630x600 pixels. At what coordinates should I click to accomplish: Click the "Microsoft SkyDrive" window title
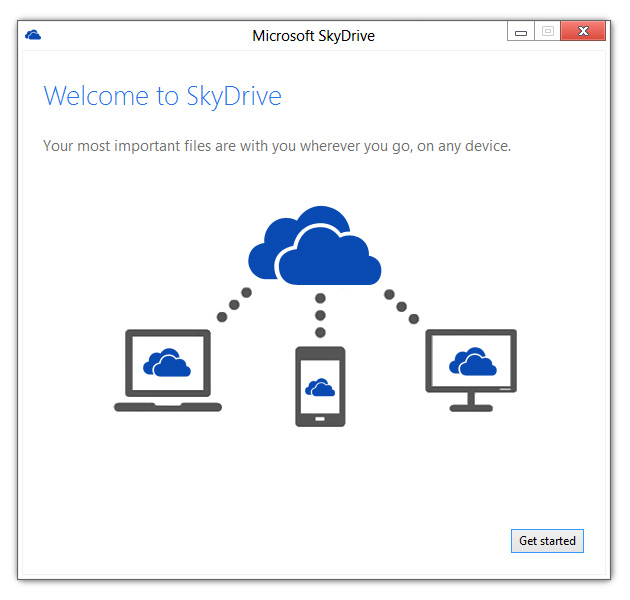(x=313, y=36)
